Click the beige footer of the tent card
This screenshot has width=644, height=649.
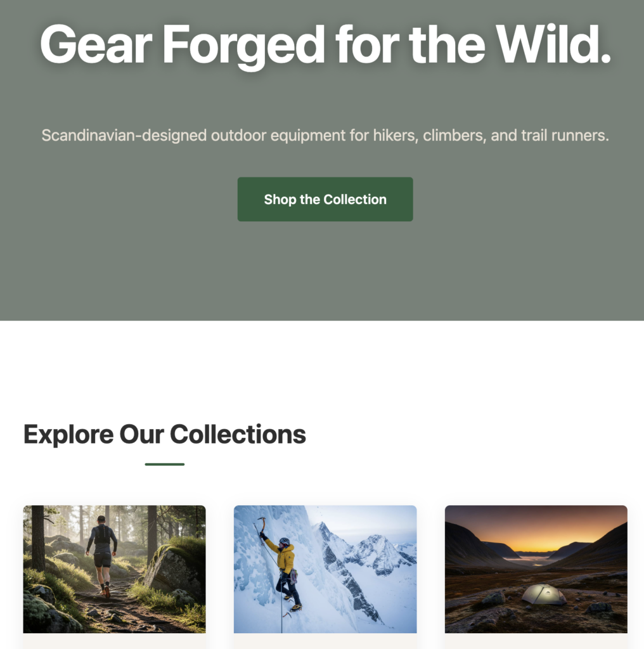pyautogui.click(x=536, y=641)
